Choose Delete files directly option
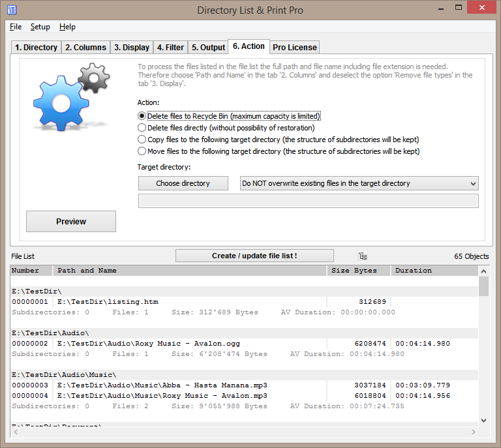 point(142,128)
